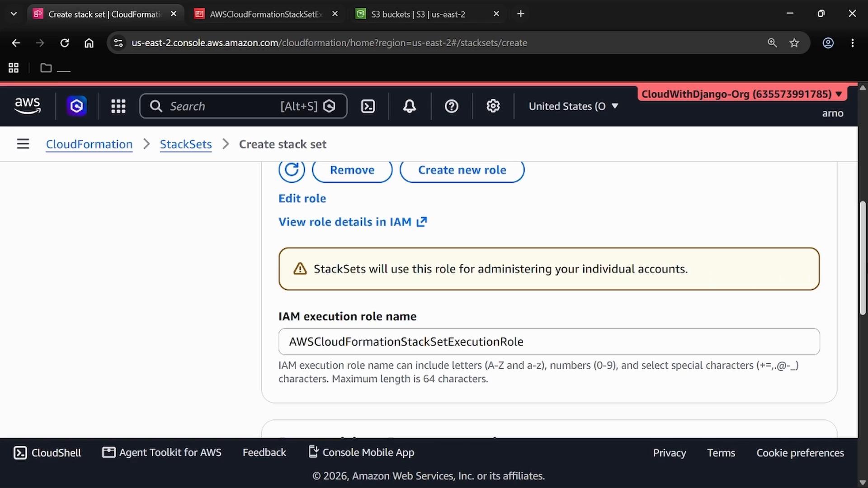Open the notifications bell
Image resolution: width=868 pixels, height=488 pixels.
(410, 106)
